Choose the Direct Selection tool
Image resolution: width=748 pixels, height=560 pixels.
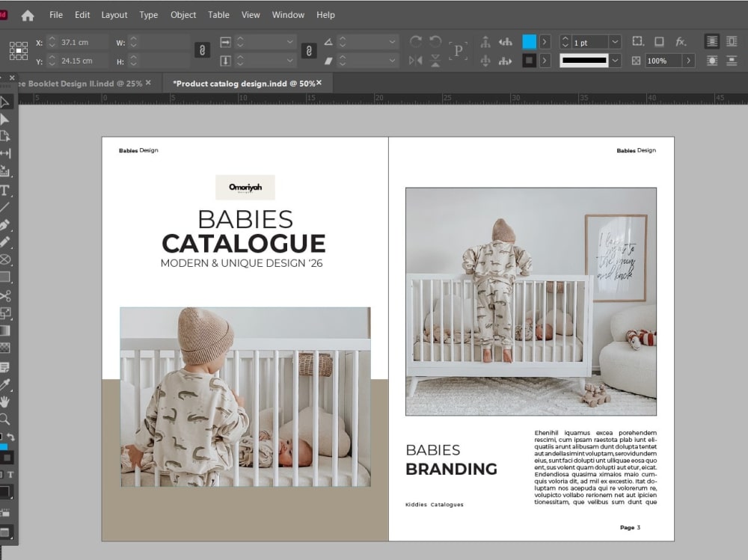[x=4, y=119]
